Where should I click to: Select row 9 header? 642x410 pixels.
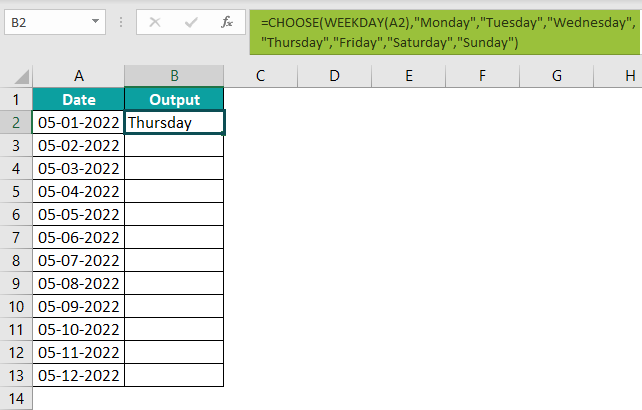click(x=16, y=283)
